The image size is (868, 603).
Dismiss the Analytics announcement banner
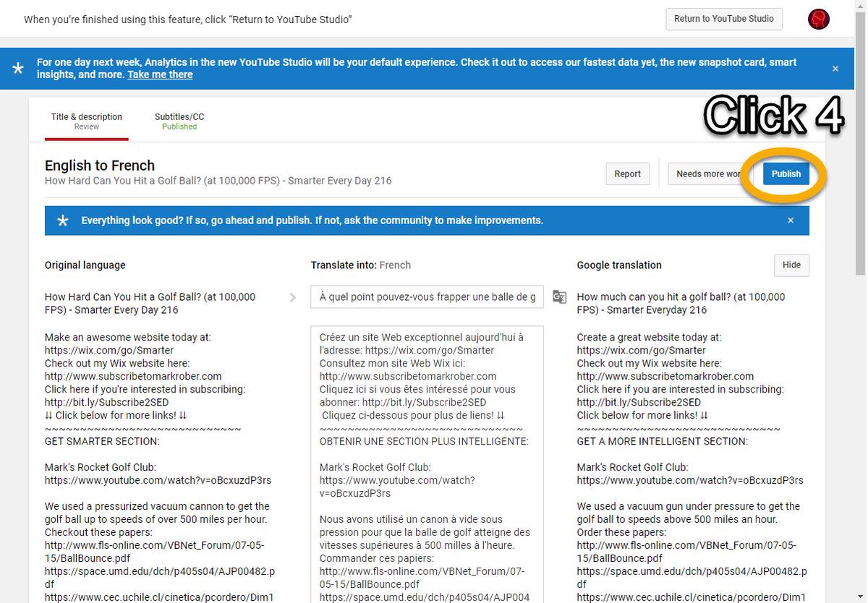tap(835, 69)
